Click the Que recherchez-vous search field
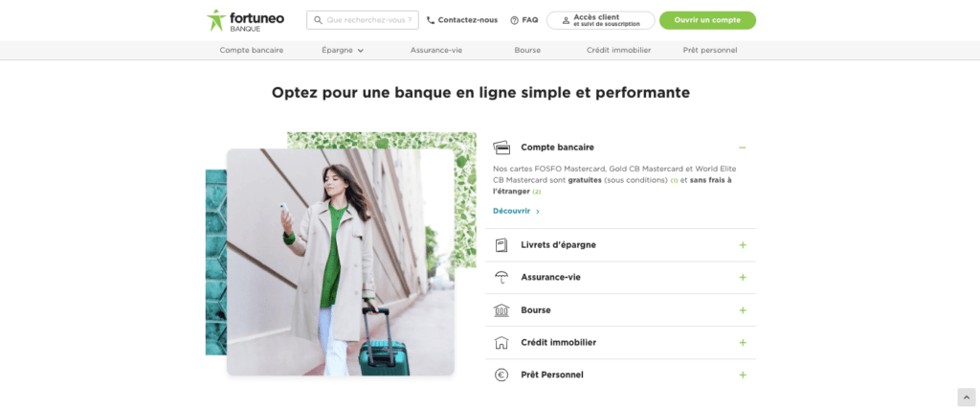This screenshot has height=410, width=980. coord(363,20)
